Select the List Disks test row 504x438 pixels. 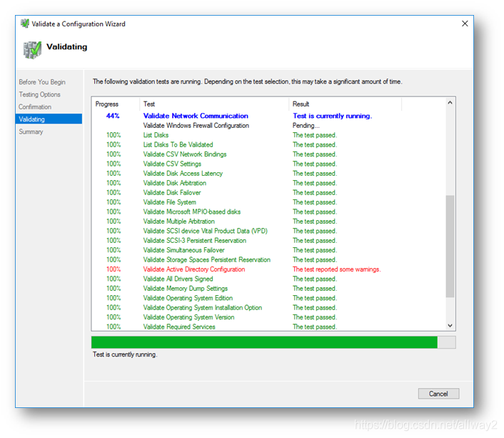click(x=268, y=135)
